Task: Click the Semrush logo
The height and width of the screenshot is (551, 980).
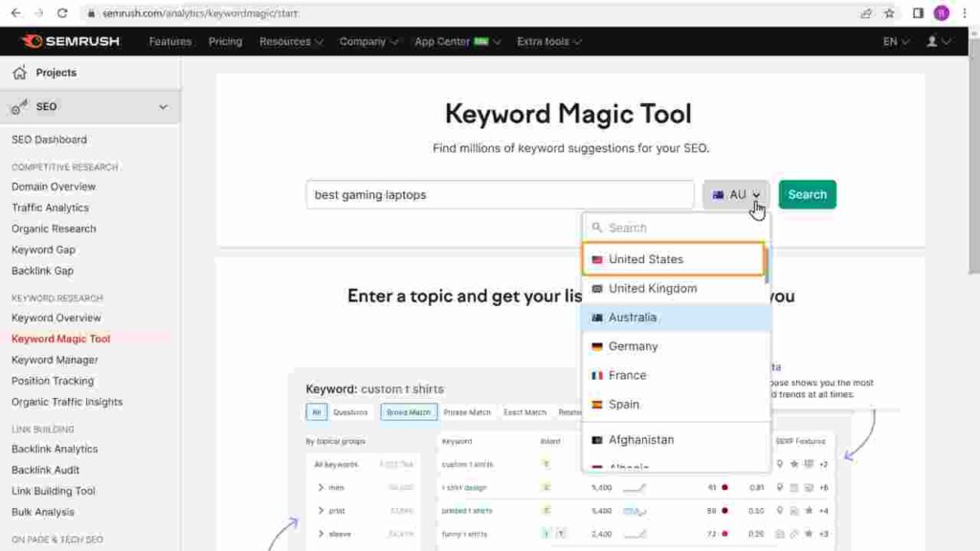Action: (x=71, y=41)
